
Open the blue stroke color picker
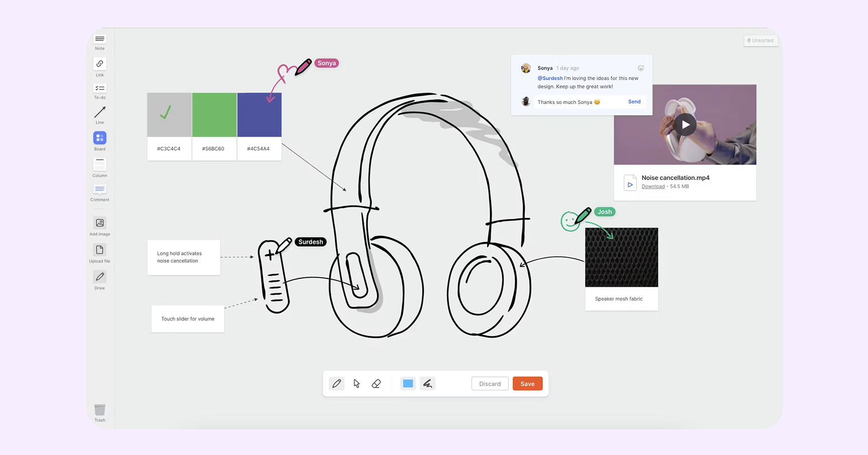click(408, 384)
